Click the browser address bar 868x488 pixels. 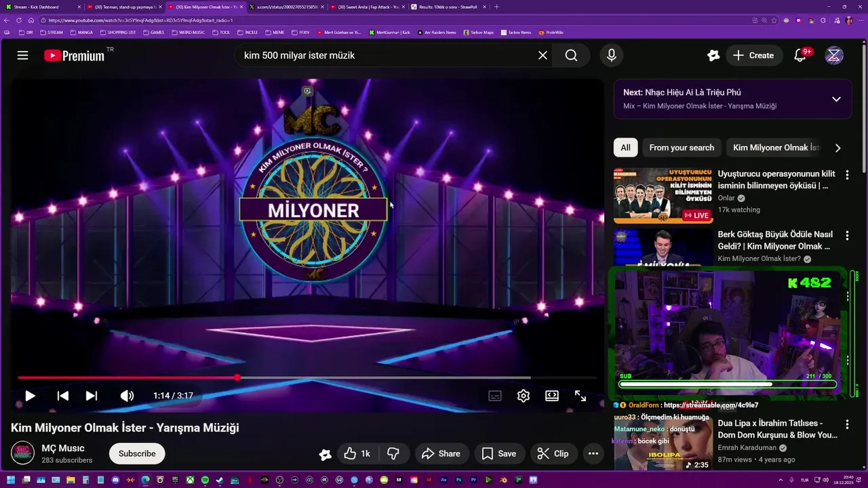point(393,20)
